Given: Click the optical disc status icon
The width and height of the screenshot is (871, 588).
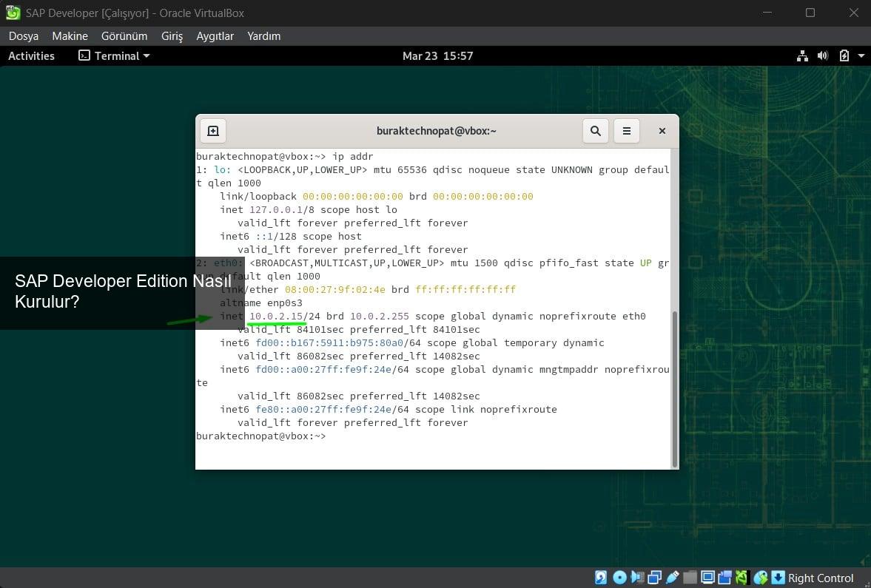Looking at the screenshot, I should point(619,578).
